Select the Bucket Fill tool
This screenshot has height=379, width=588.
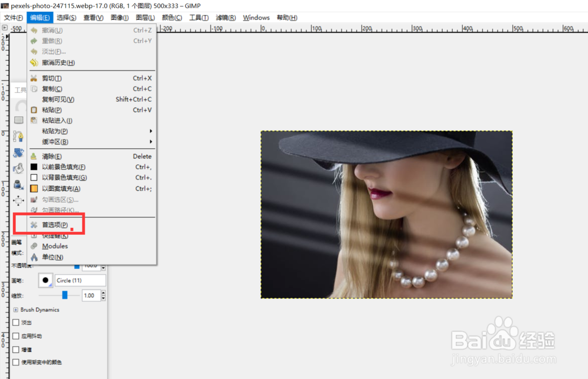tap(18, 168)
